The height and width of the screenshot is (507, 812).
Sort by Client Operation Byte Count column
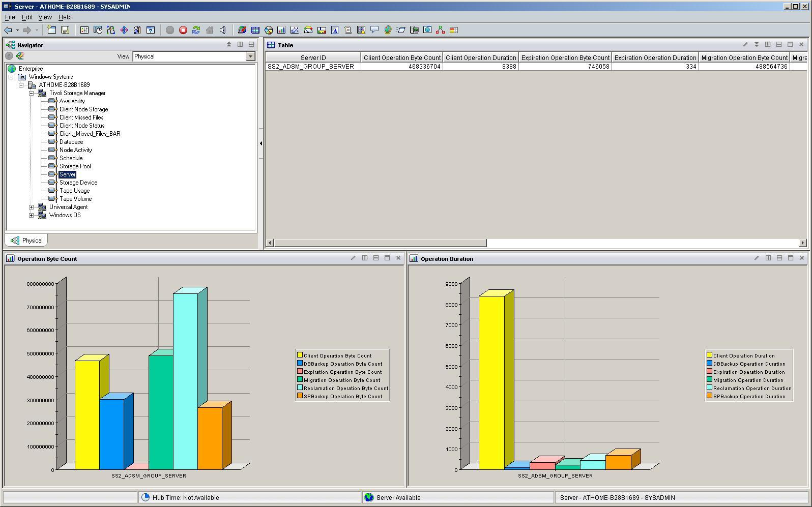[x=402, y=57]
